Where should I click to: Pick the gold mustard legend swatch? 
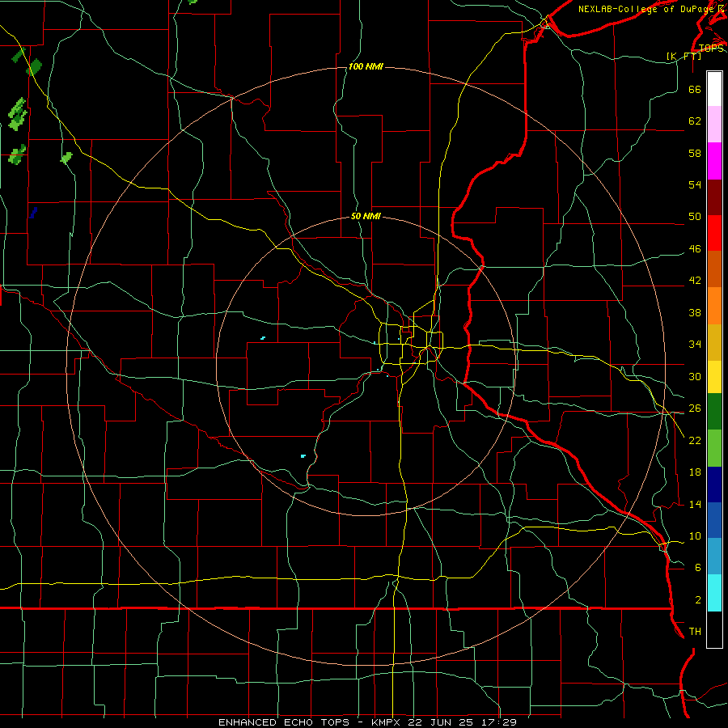click(x=714, y=343)
